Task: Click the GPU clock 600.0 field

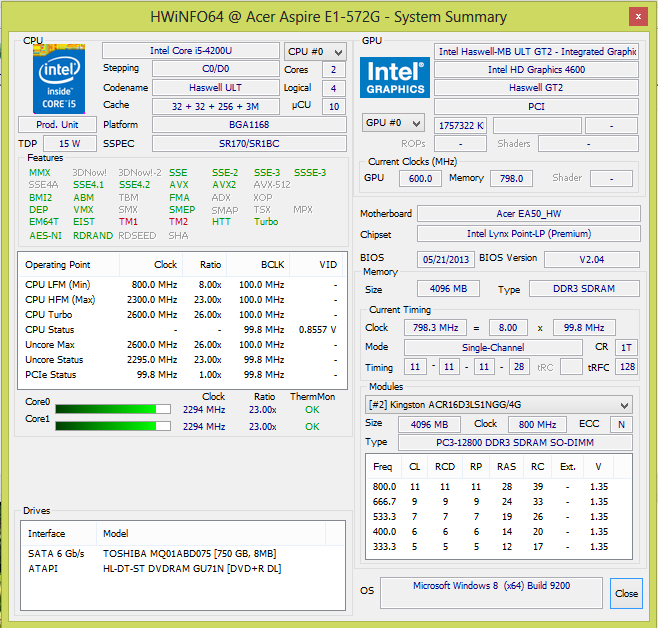Action: click(x=420, y=178)
